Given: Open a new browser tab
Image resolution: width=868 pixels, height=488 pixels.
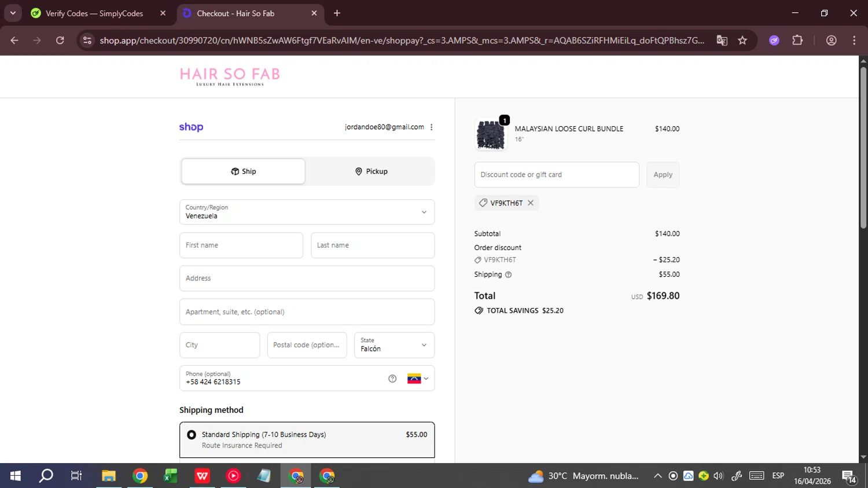Looking at the screenshot, I should 337,13.
